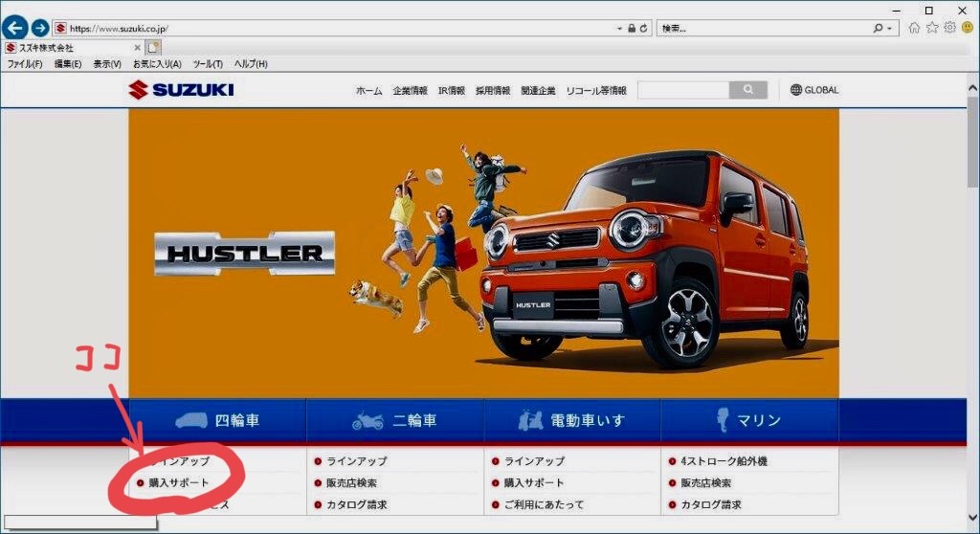Open the ツール(T) menu

[208, 64]
